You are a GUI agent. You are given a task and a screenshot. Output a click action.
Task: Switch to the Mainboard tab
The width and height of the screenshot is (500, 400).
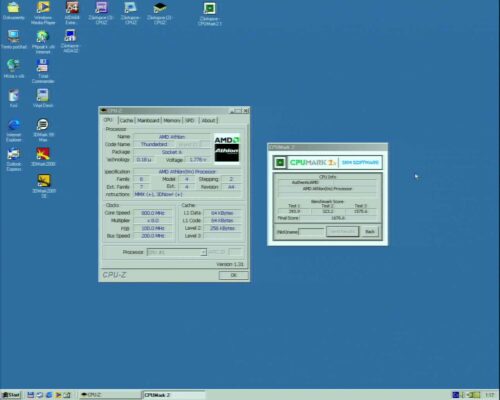pos(148,120)
